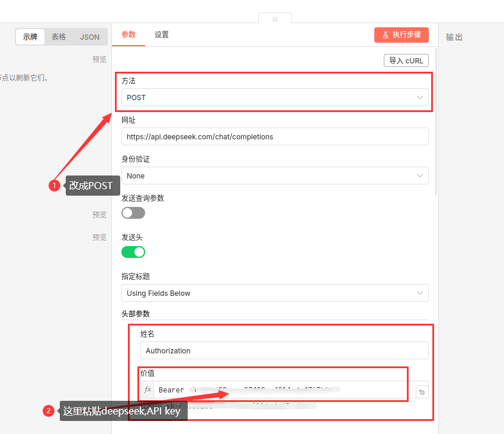Open the 方法 dropdown showing POST

[275, 97]
